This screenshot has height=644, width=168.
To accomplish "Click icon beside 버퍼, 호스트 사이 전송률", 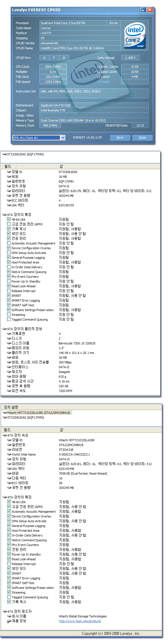I will [x=9, y=362].
